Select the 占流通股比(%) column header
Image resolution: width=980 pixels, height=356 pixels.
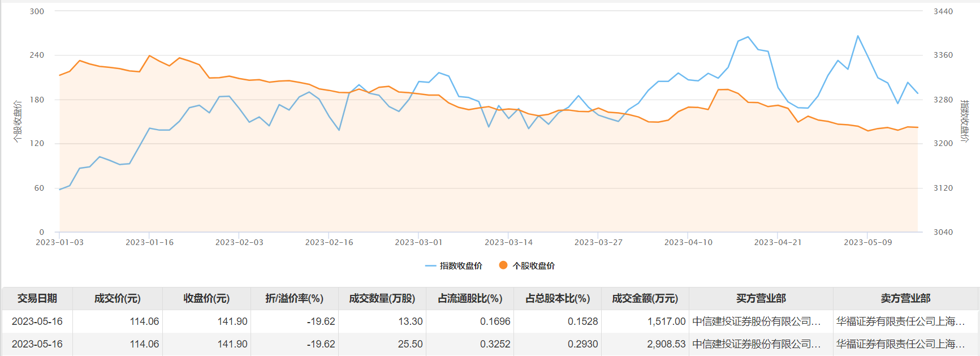pyautogui.click(x=470, y=298)
